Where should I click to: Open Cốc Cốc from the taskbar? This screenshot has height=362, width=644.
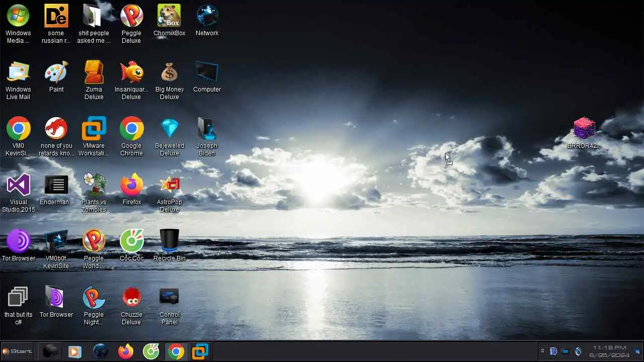150,351
